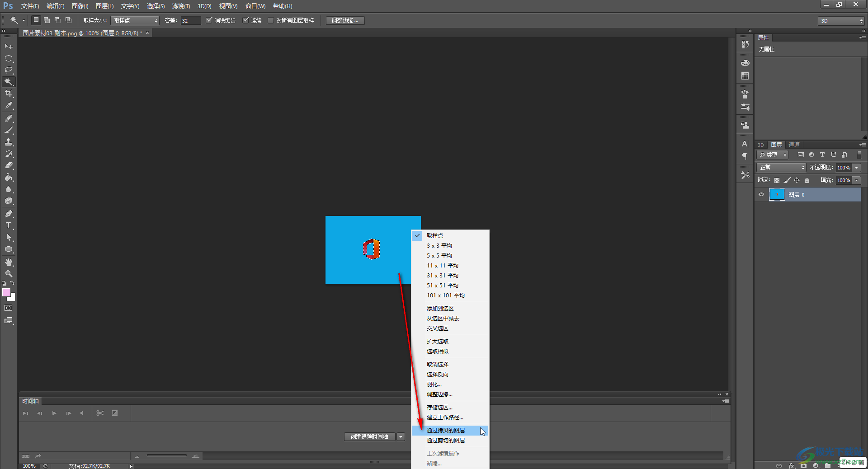This screenshot has width=868, height=469.
Task: Enable 对所有图层取样 checkbox
Action: coord(270,20)
